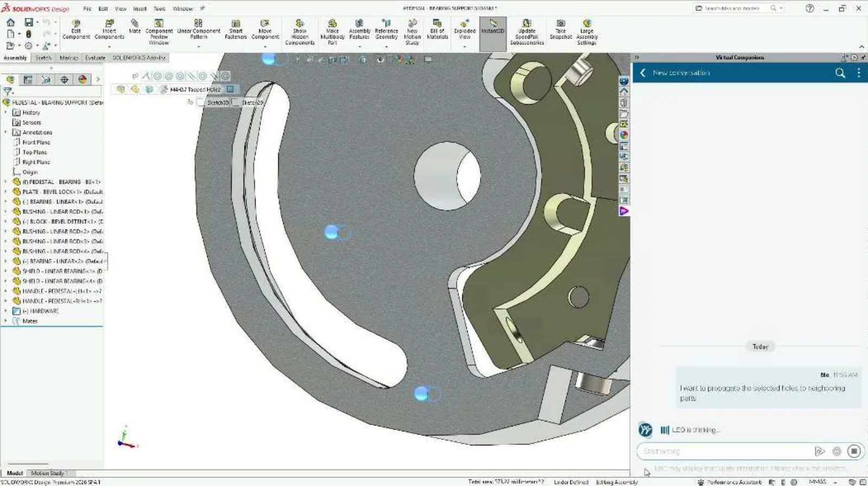Toggle the Sketch30 checkbox

click(201, 102)
